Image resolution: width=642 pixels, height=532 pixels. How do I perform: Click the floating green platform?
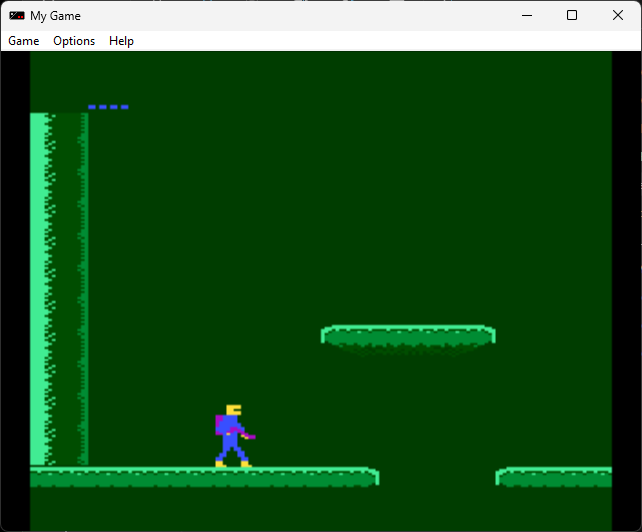coord(408,335)
